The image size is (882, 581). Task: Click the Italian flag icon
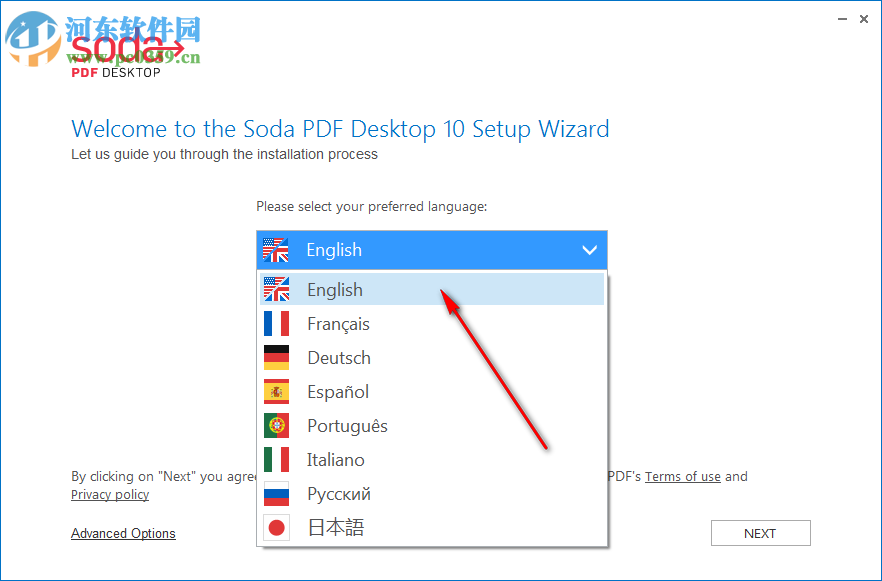[x=276, y=460]
